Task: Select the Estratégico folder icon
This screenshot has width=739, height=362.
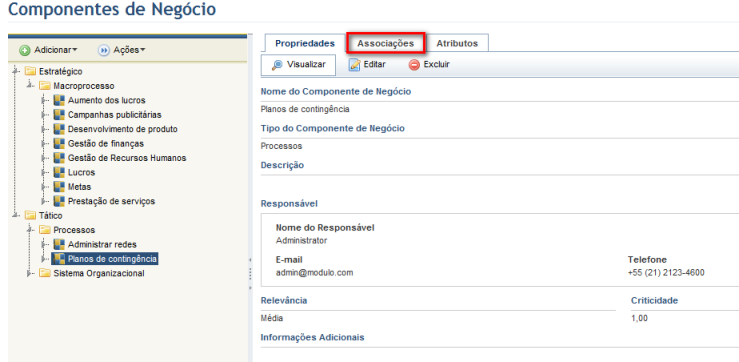Action: point(30,72)
